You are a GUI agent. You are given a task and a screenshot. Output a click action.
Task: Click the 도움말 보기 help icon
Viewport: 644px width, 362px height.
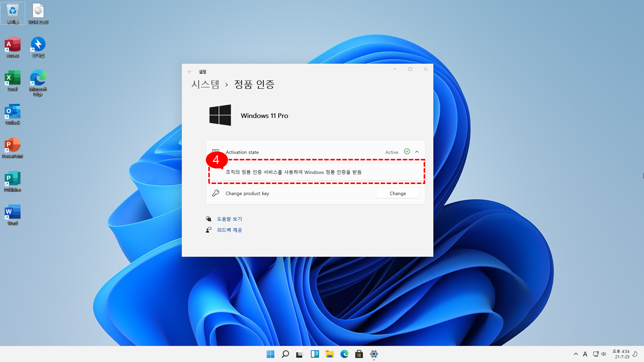[x=209, y=219]
